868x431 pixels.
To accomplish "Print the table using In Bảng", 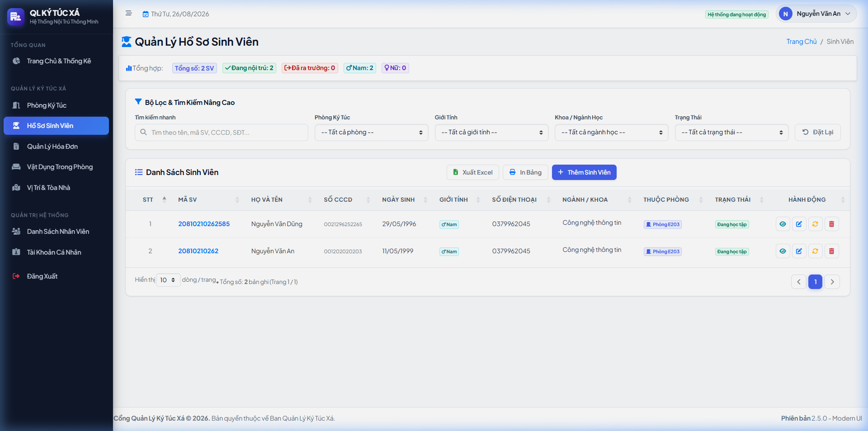I will pos(525,172).
